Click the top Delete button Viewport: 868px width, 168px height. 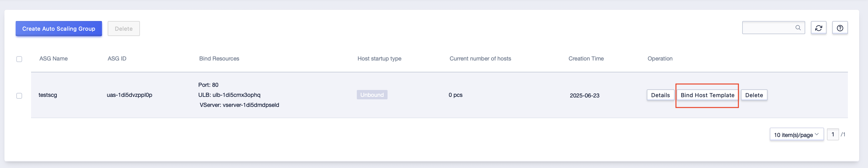pos(124,29)
